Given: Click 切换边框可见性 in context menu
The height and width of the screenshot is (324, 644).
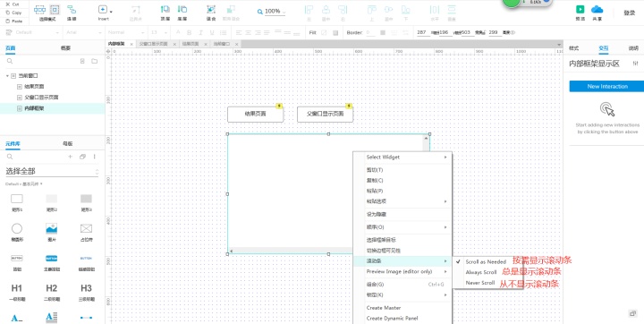Looking at the screenshot, I should 383,251.
